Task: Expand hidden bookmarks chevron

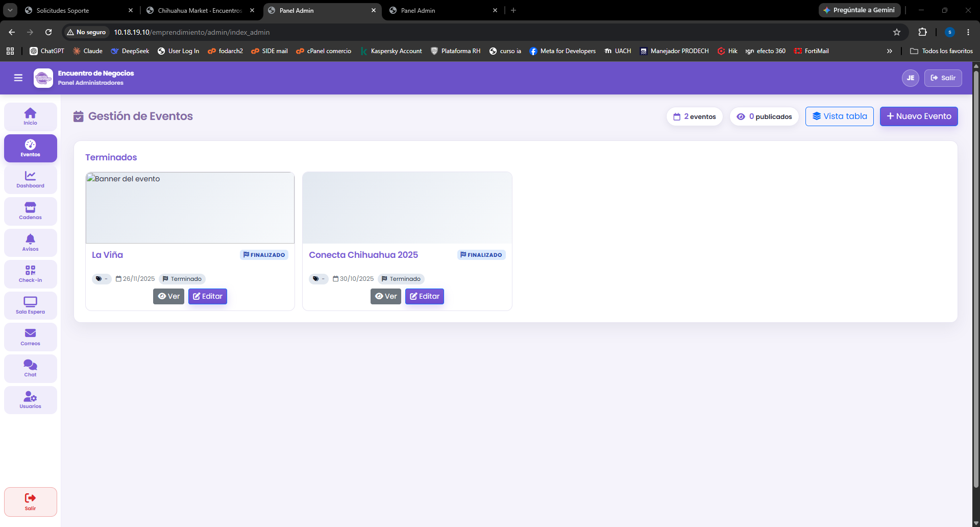Action: coord(890,51)
